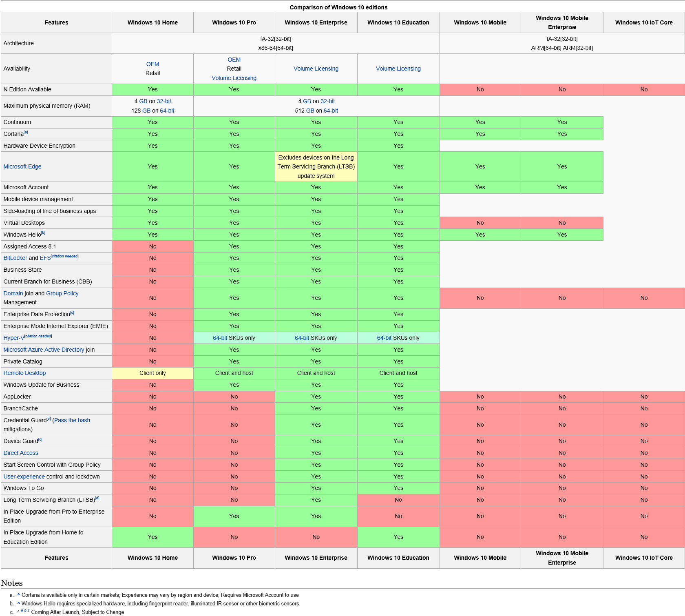The image size is (685, 616).
Task: Click the 'N Edition Available' row label
Action: [x=27, y=89]
